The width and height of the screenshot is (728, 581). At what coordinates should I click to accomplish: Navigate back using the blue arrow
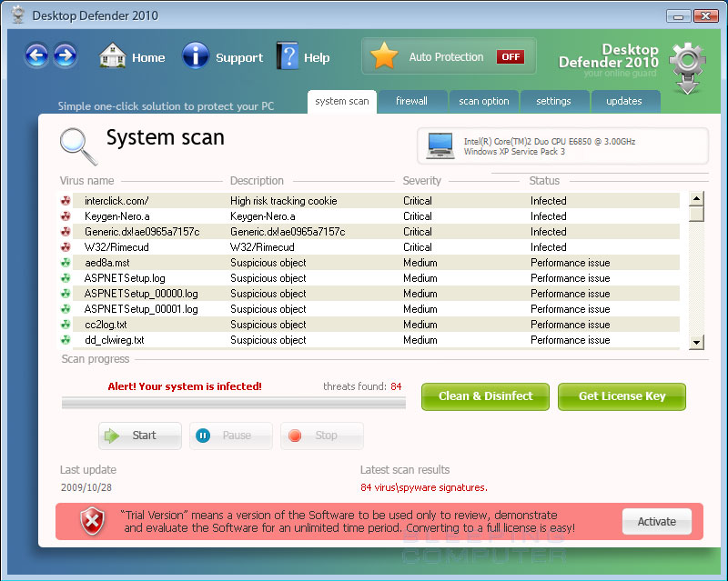coord(36,56)
